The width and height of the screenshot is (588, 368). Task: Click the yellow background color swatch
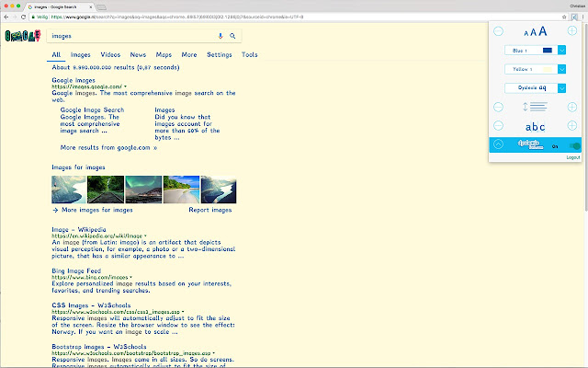coord(548,70)
